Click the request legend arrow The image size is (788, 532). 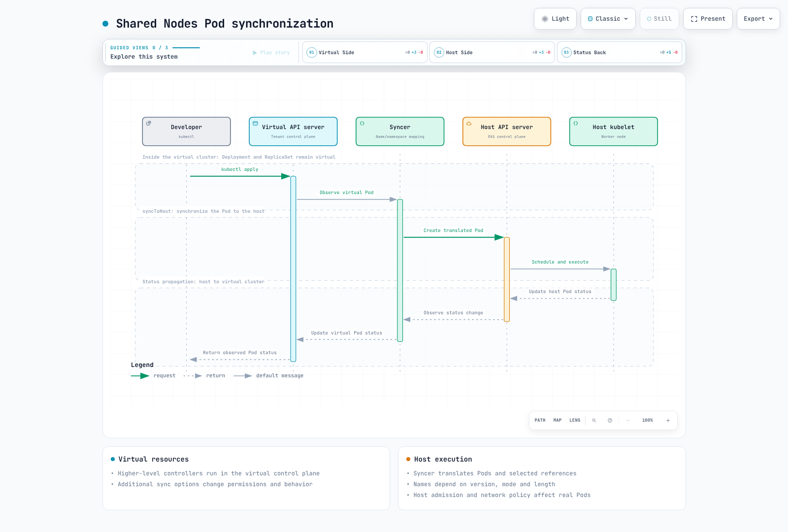click(x=140, y=376)
